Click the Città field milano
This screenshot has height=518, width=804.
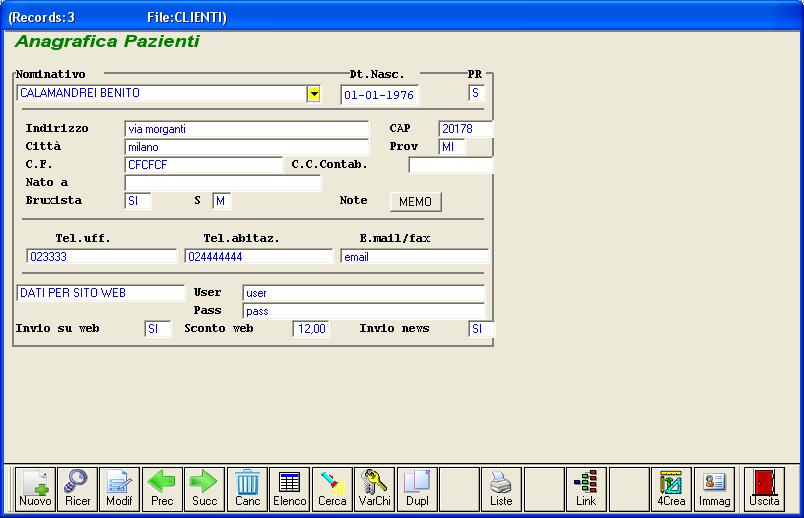246,147
